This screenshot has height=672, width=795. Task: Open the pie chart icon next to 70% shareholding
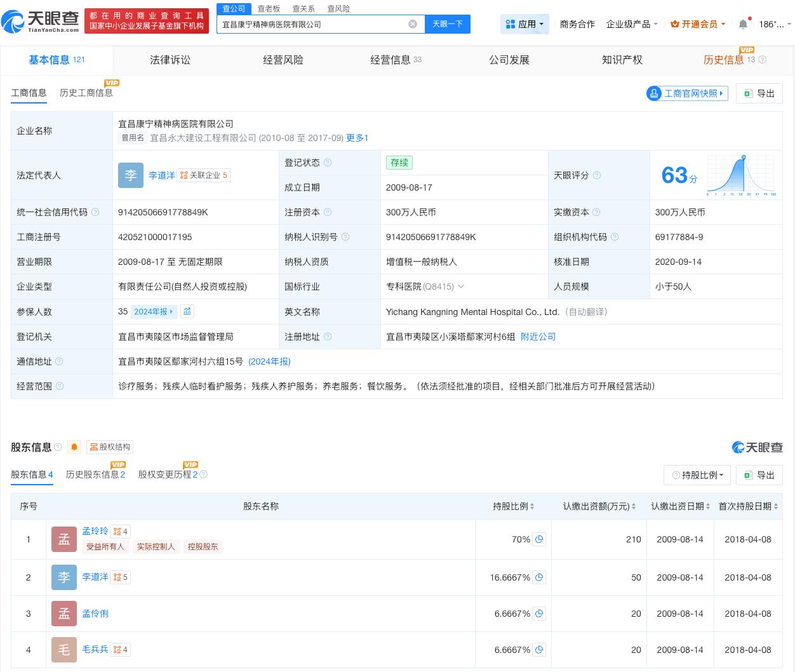coord(539,539)
